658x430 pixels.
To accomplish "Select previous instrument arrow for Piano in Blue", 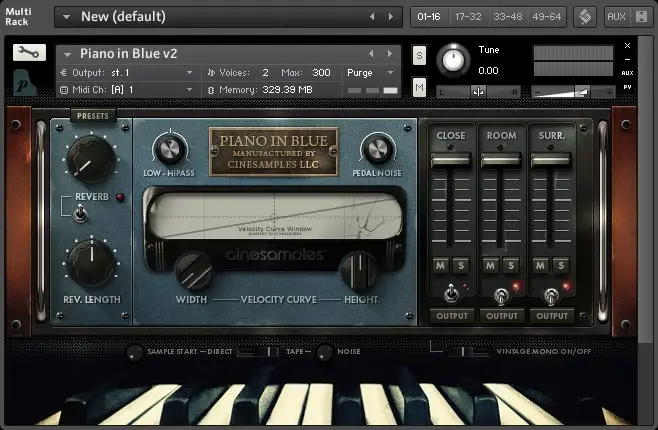I will click(x=371, y=54).
